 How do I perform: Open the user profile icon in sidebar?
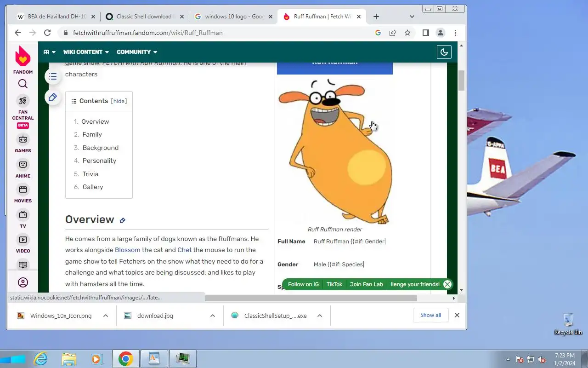pyautogui.click(x=23, y=282)
